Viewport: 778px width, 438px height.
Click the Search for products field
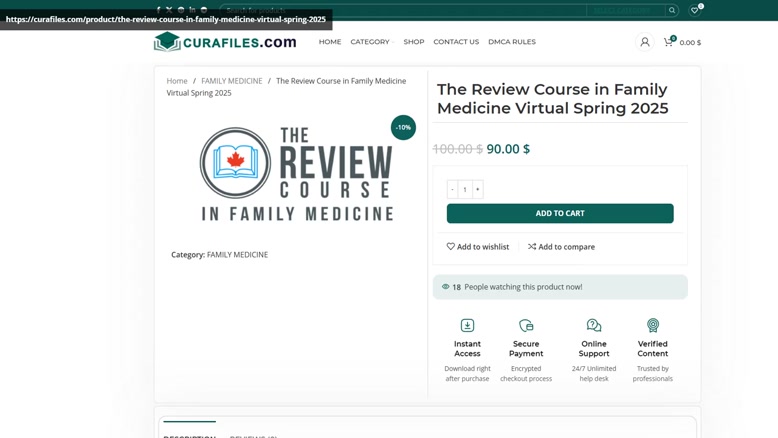403,10
